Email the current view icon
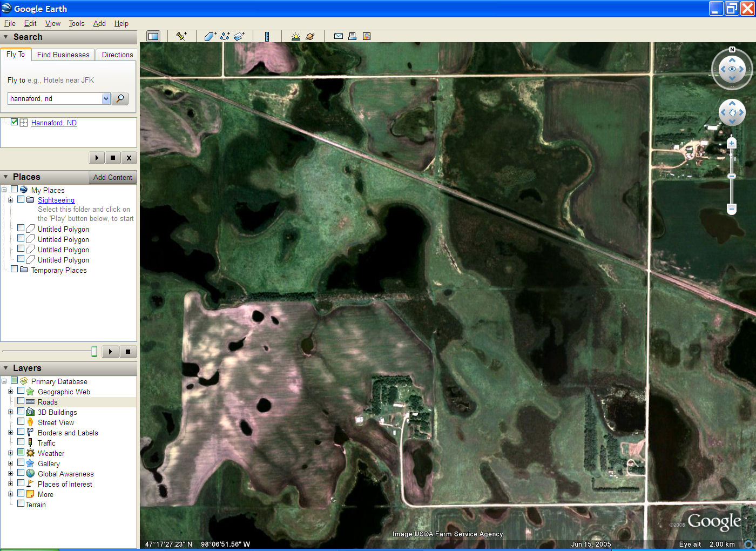756x551 pixels. pyautogui.click(x=339, y=36)
